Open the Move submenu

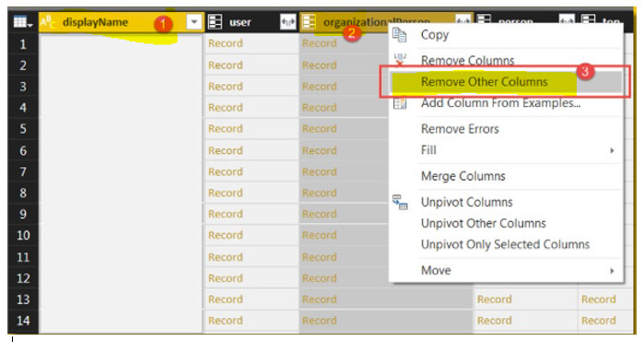click(x=436, y=270)
